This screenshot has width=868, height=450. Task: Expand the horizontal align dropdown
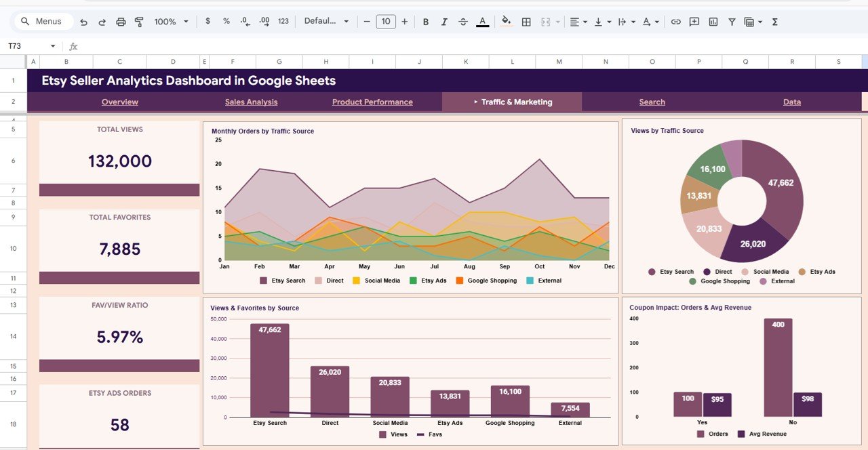pyautogui.click(x=585, y=21)
